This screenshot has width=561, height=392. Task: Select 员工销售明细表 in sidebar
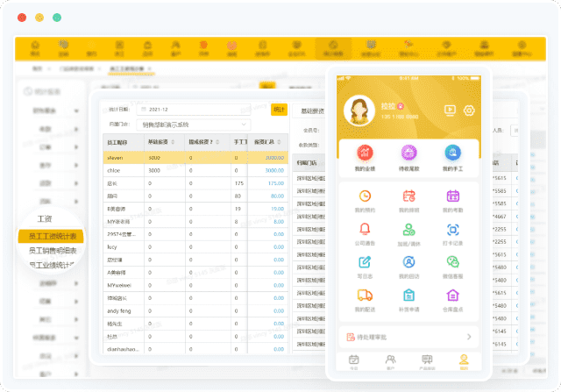click(53, 251)
